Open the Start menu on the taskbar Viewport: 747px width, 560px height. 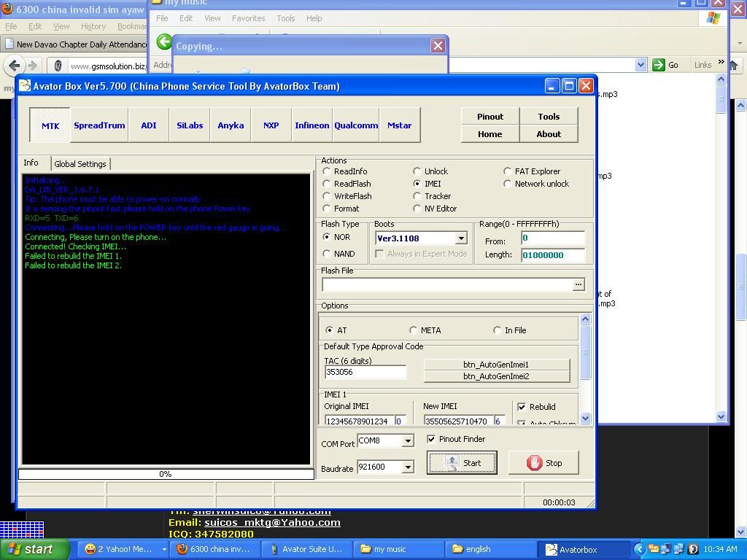tap(35, 549)
